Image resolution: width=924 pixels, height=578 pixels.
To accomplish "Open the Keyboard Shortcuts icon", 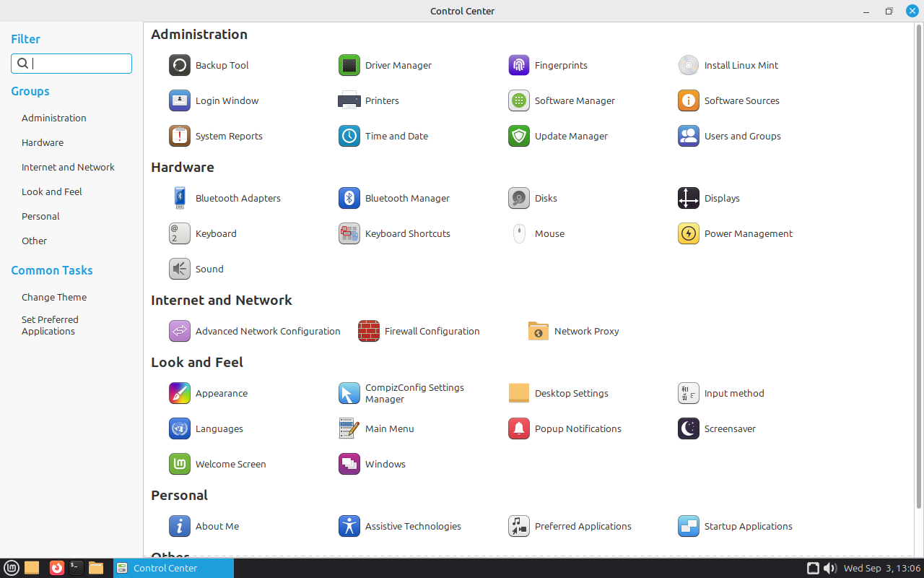I will pos(349,233).
